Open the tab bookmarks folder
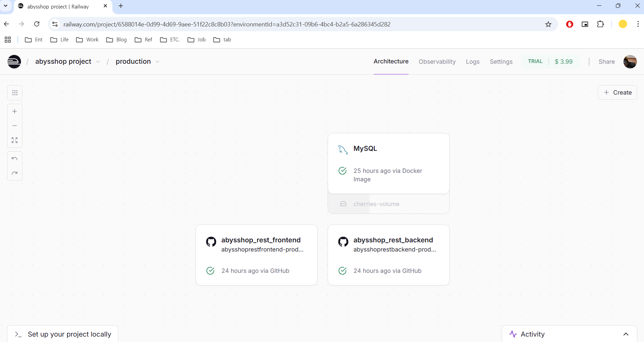Image resolution: width=644 pixels, height=342 pixels. pyautogui.click(x=222, y=40)
